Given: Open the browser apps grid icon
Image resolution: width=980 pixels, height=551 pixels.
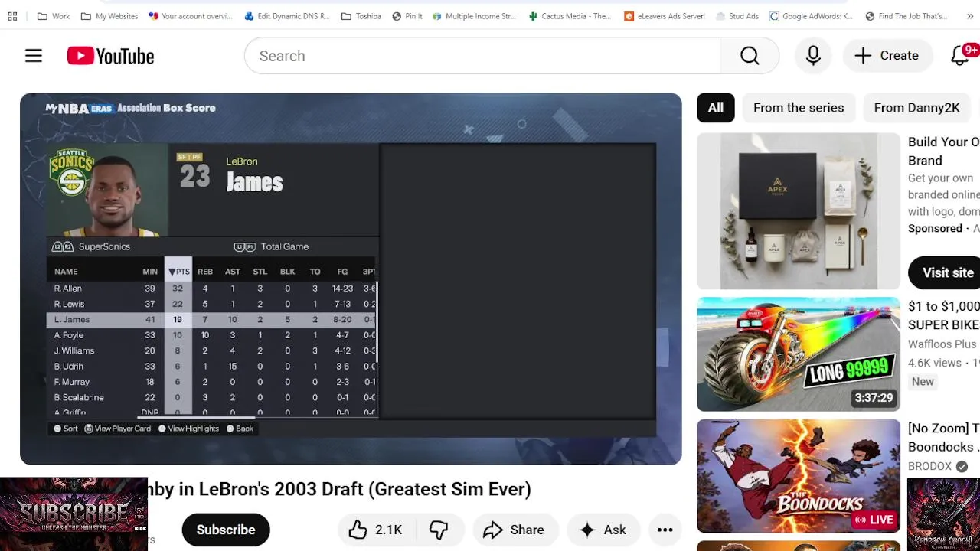Looking at the screenshot, I should 12,16.
